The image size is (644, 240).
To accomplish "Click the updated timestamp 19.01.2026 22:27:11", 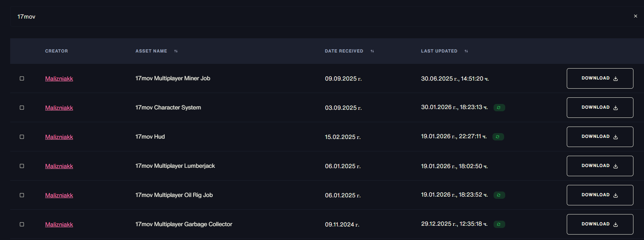I will pyautogui.click(x=454, y=136).
